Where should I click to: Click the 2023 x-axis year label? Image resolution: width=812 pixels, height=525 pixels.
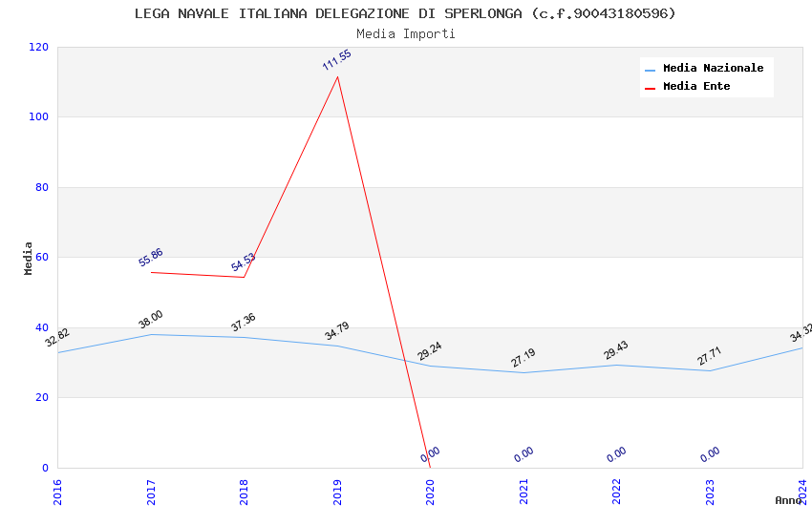710,492
